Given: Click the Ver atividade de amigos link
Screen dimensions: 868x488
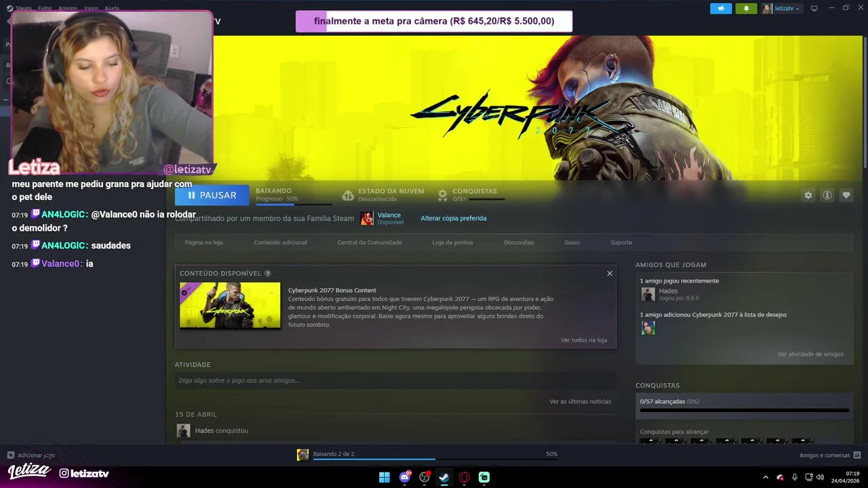Looking at the screenshot, I should (810, 354).
